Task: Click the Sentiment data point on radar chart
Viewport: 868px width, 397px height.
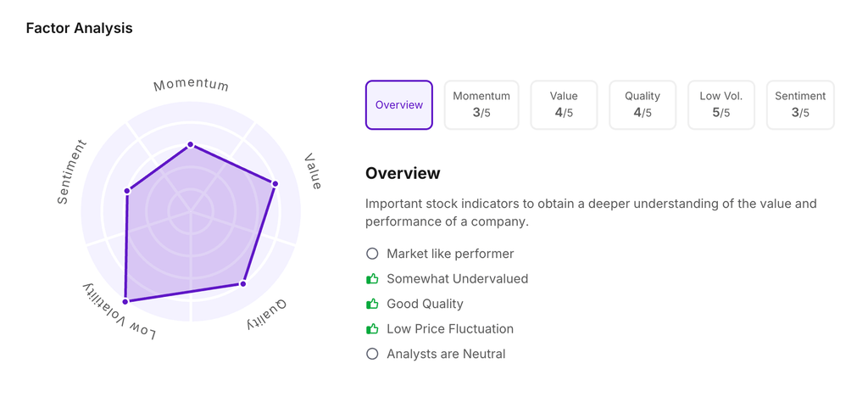Action: click(127, 191)
